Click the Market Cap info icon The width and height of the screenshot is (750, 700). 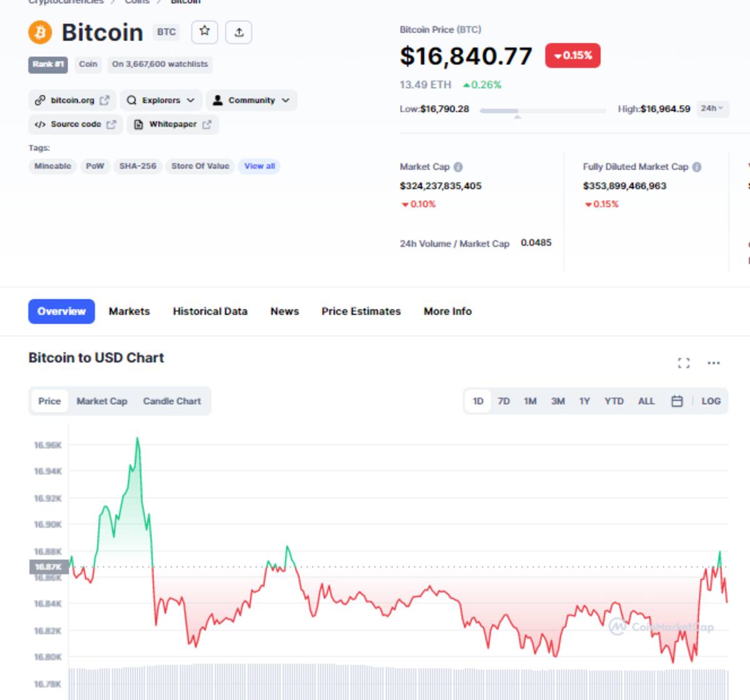tap(458, 167)
